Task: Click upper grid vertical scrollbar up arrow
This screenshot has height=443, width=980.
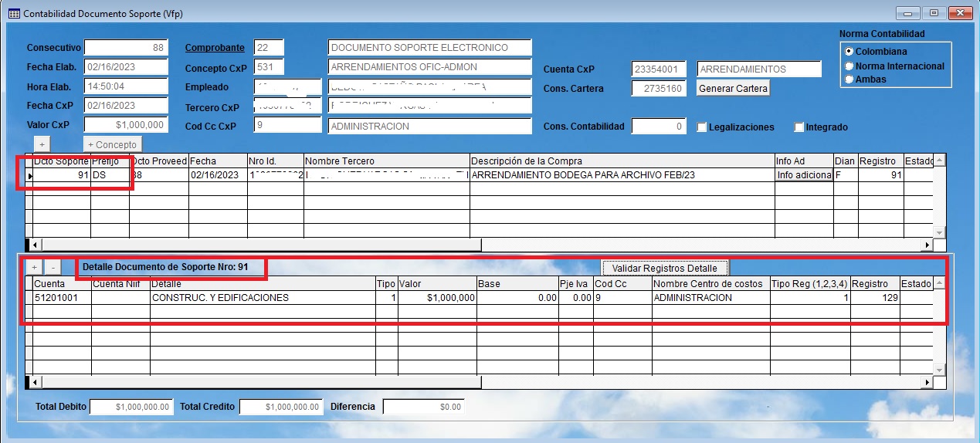Action: click(940, 161)
